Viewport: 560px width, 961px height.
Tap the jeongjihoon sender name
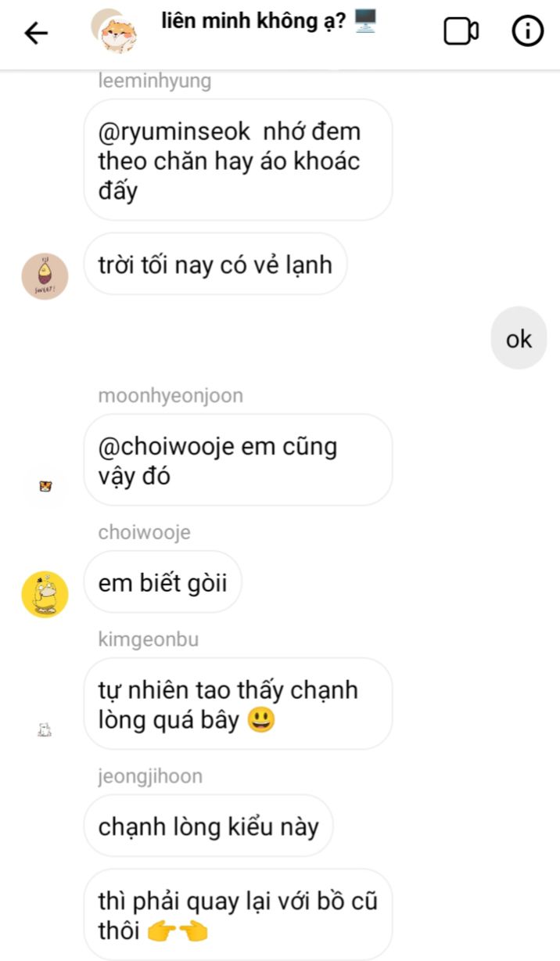150,776
